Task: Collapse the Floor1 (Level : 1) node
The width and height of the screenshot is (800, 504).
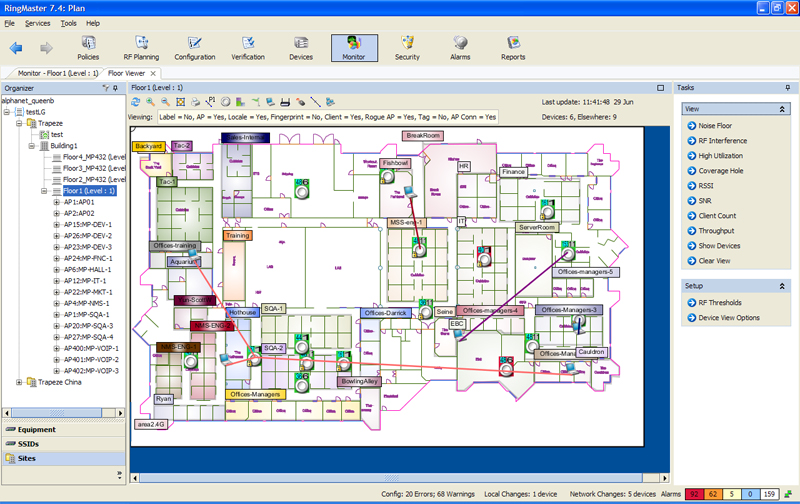Action: (x=44, y=191)
